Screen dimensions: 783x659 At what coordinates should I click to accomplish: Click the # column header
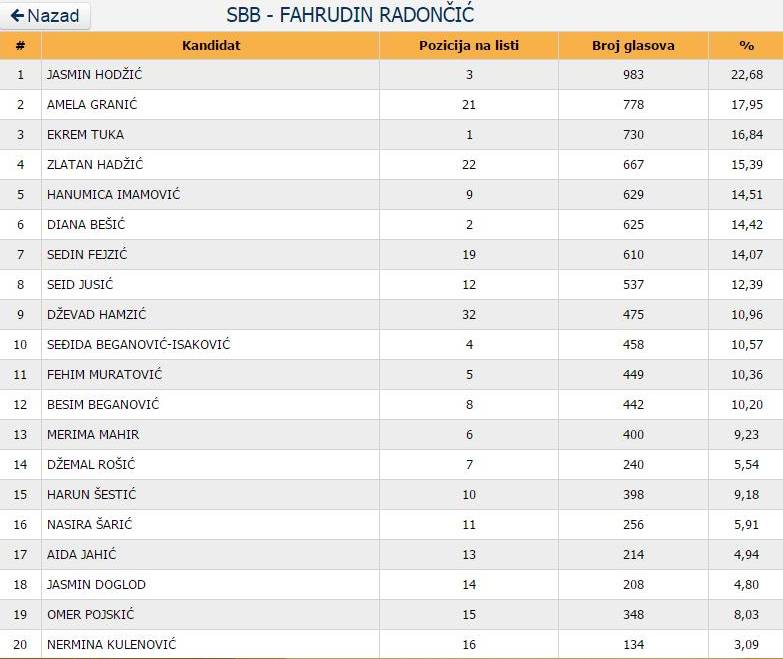click(20, 45)
